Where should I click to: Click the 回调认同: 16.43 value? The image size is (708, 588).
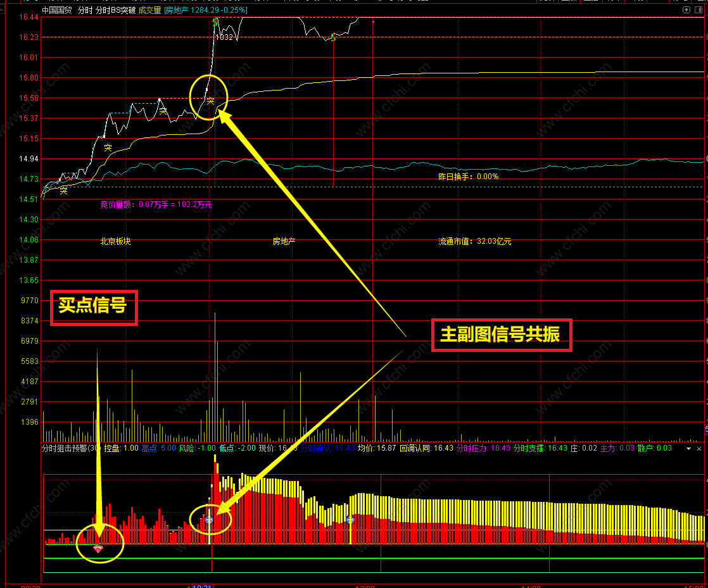point(426,448)
